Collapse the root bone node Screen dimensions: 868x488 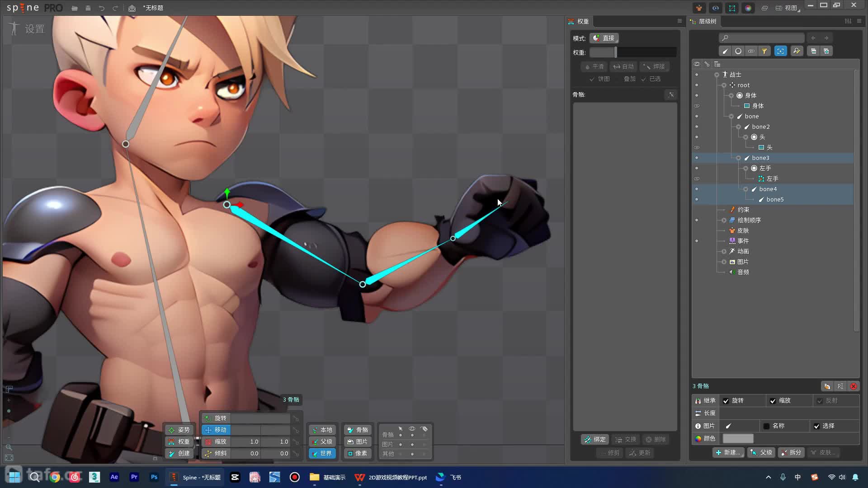[724, 85]
